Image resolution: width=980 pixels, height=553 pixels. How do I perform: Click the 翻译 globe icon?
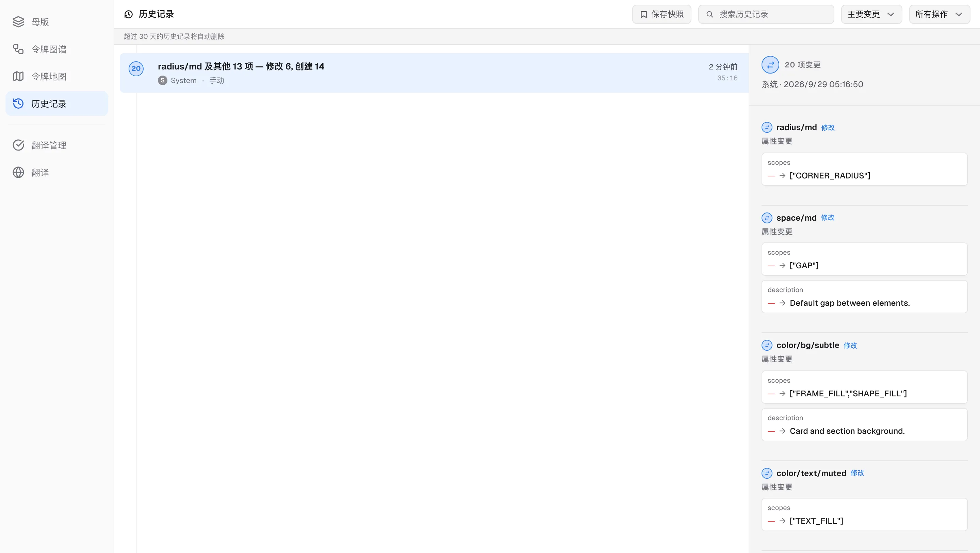18,172
